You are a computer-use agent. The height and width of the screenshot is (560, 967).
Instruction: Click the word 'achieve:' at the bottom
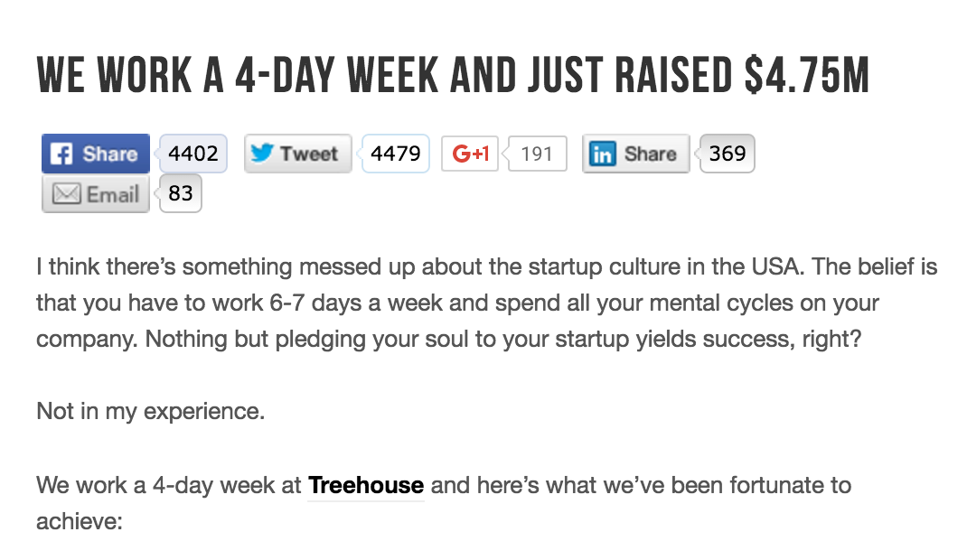(80, 522)
